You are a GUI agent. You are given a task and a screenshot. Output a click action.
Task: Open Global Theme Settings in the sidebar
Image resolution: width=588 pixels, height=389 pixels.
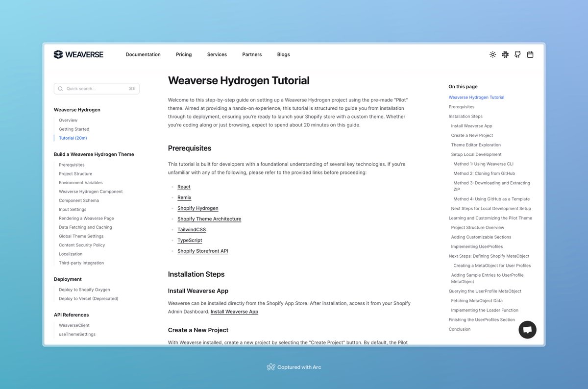81,236
